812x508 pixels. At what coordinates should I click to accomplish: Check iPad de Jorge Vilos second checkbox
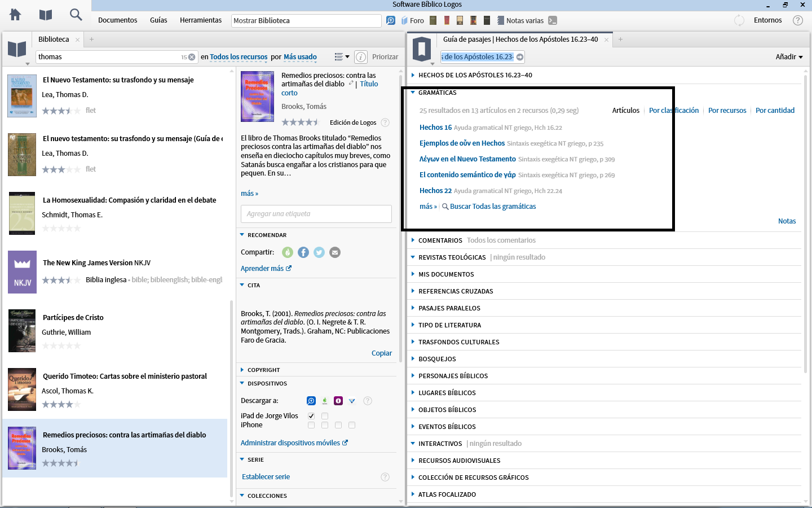(325, 416)
